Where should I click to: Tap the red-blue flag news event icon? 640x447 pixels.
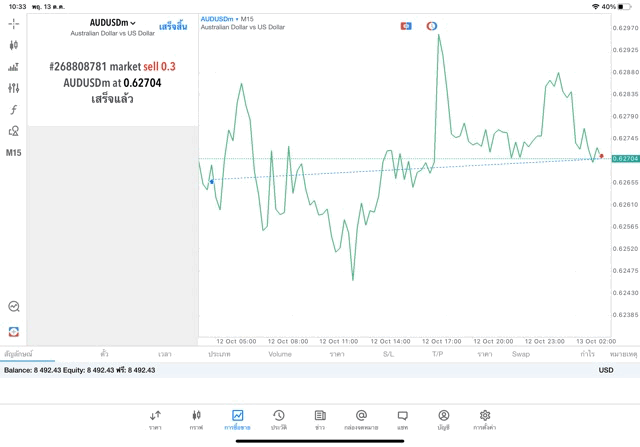coord(406,26)
